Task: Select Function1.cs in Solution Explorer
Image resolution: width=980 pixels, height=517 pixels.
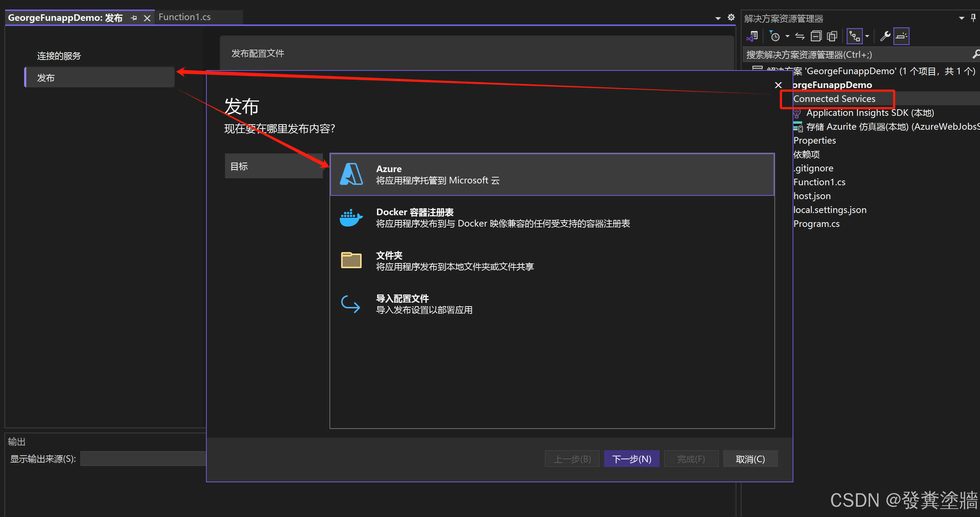Action: point(819,182)
